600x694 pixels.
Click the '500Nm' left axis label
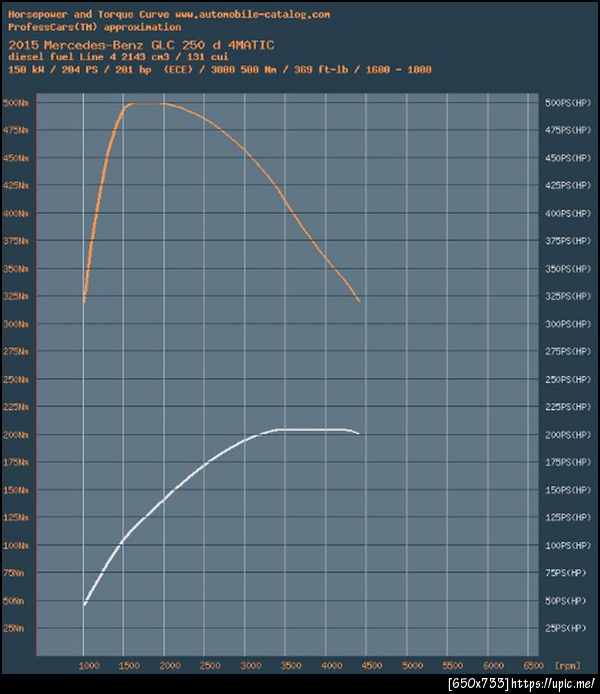[x=15, y=103]
